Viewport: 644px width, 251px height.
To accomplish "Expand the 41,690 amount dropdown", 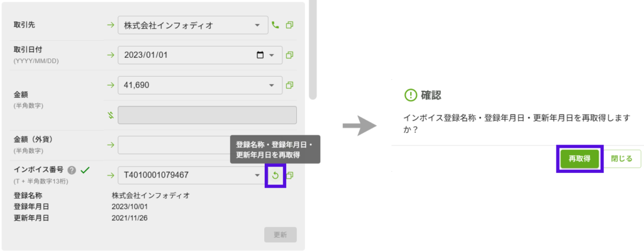I will 272,85.
